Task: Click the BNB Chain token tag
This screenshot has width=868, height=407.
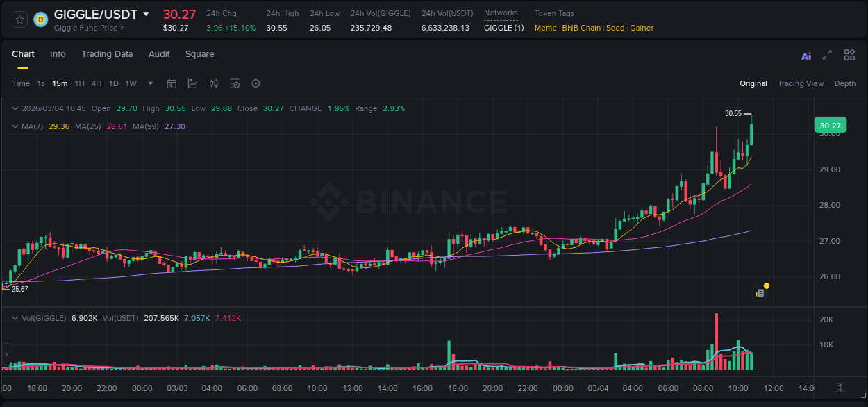Action: [x=583, y=28]
